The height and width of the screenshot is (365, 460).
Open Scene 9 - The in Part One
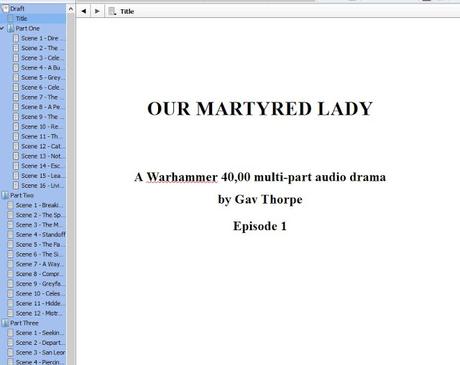tap(43, 117)
